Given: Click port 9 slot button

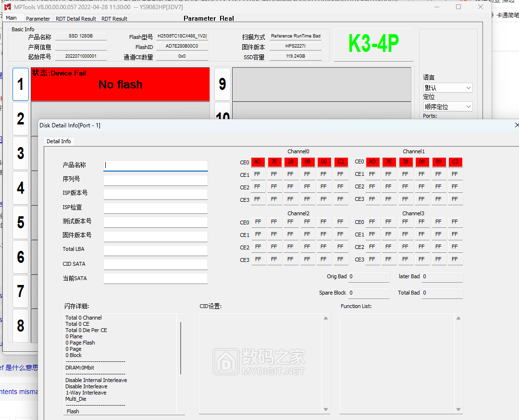Looking at the screenshot, I should point(222,85).
